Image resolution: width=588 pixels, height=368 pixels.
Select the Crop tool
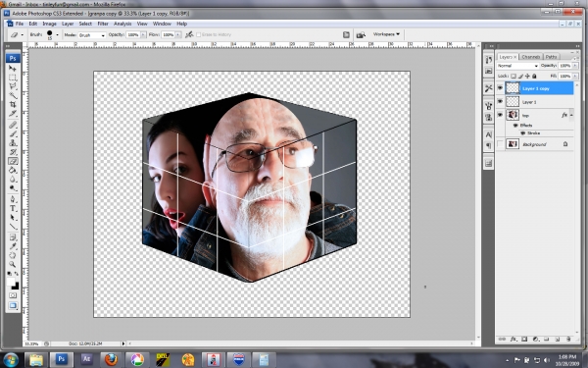point(13,105)
